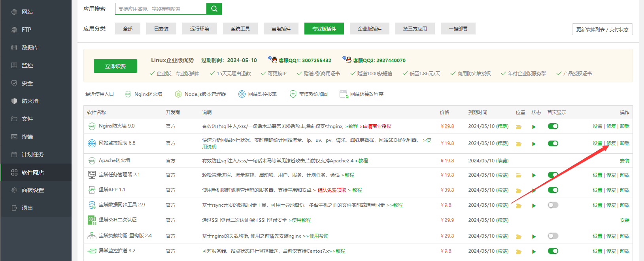Click play status icon for 异常监控推送 3.2
Viewport: 644px width, 261px height.
[x=534, y=251]
